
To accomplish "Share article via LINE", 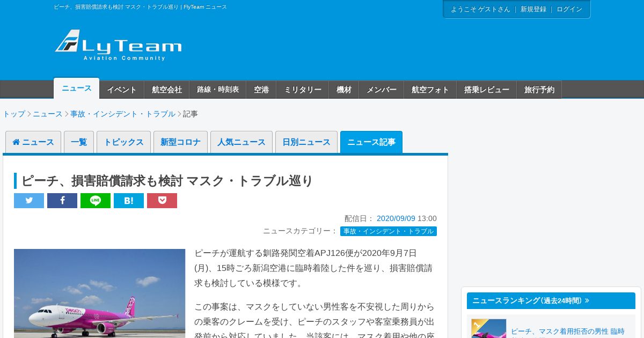I will click(x=96, y=201).
